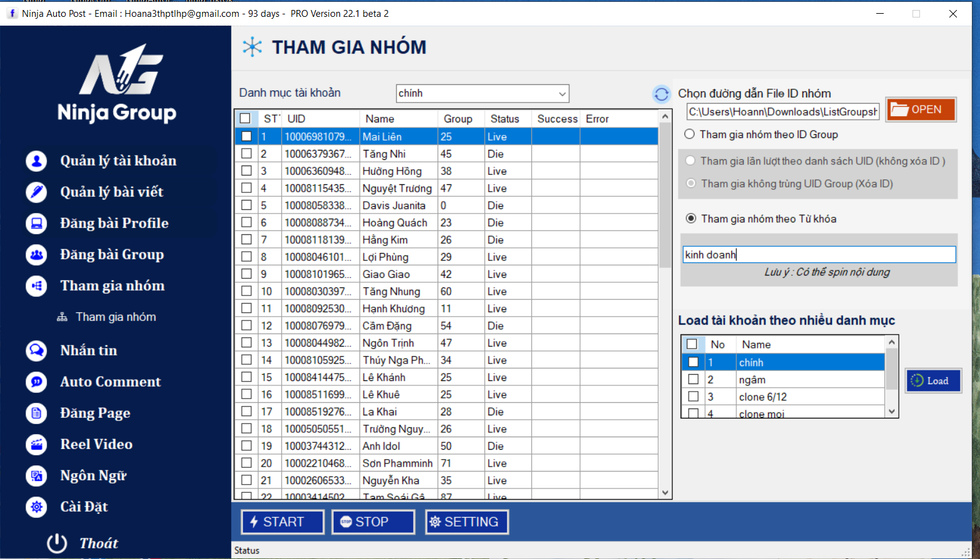Open the Auto Comment menu

point(111,382)
